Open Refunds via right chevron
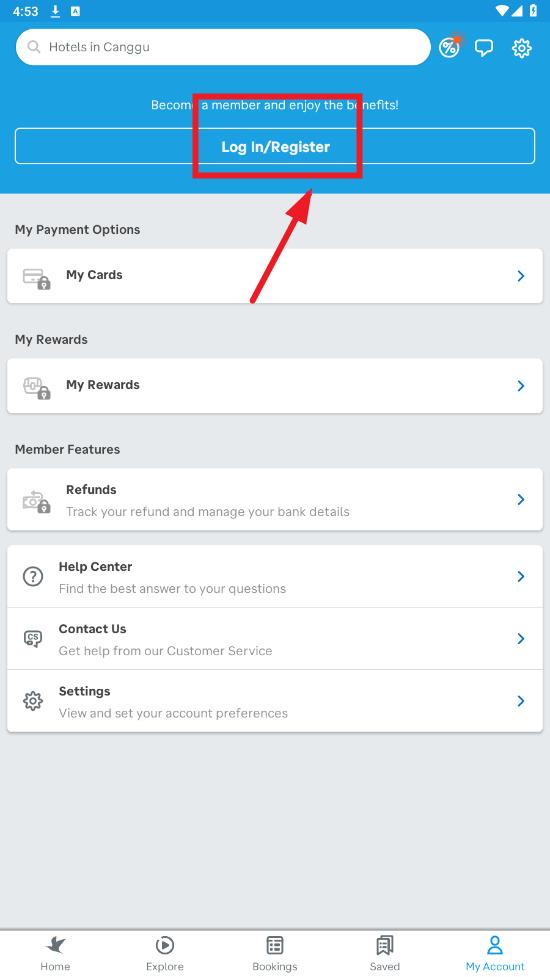 coord(521,499)
